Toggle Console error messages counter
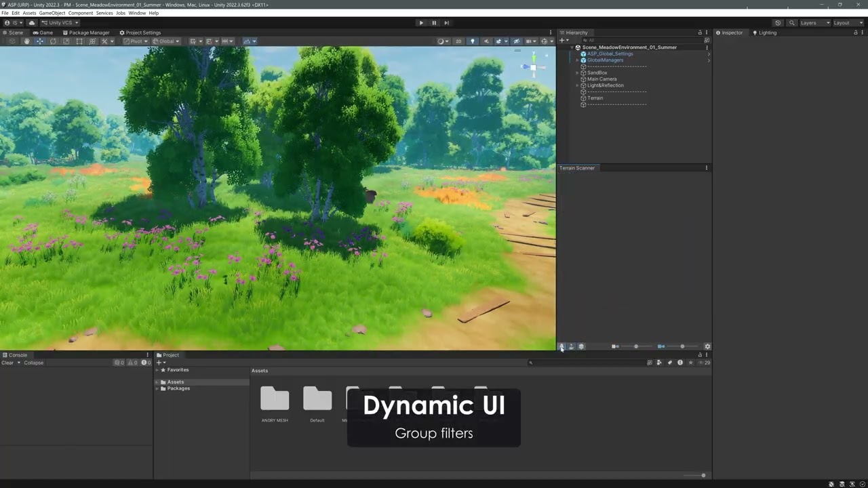 146,363
